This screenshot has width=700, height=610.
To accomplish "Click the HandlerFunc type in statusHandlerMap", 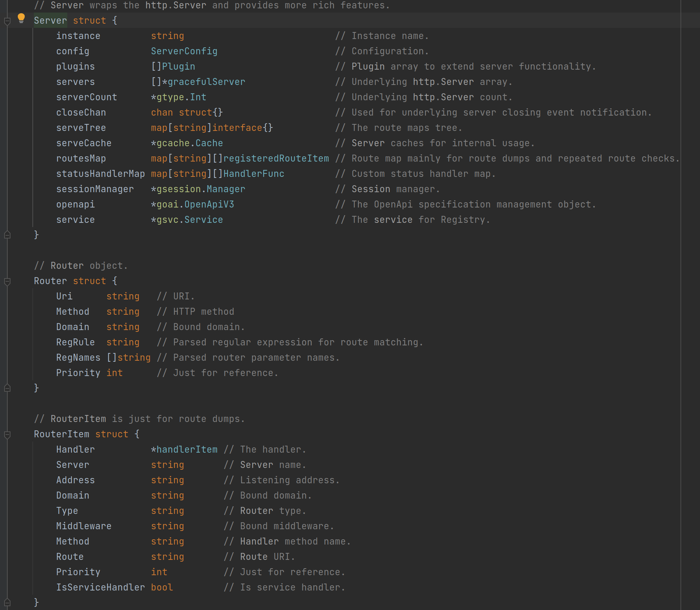I will (254, 174).
